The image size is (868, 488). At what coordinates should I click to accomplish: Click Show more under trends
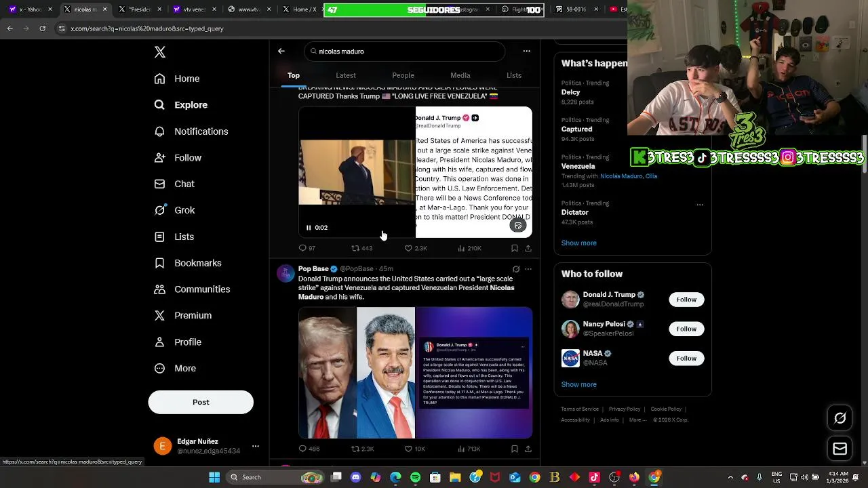[x=578, y=243]
